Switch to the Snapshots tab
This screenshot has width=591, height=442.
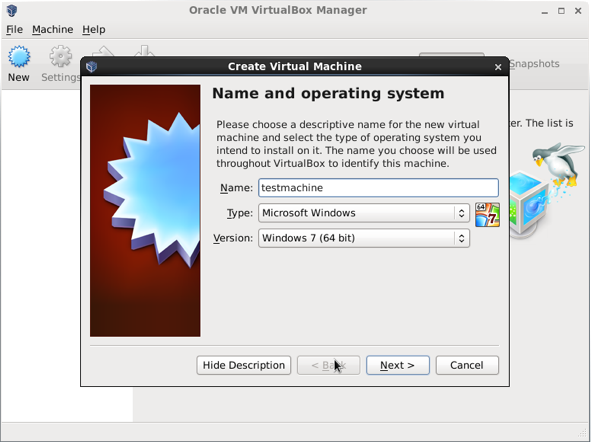(x=534, y=64)
